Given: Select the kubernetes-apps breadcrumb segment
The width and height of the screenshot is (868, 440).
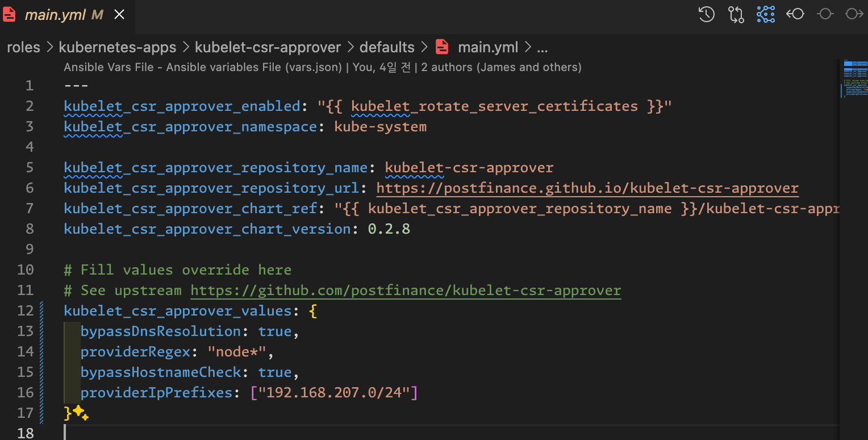Looking at the screenshot, I should (118, 47).
